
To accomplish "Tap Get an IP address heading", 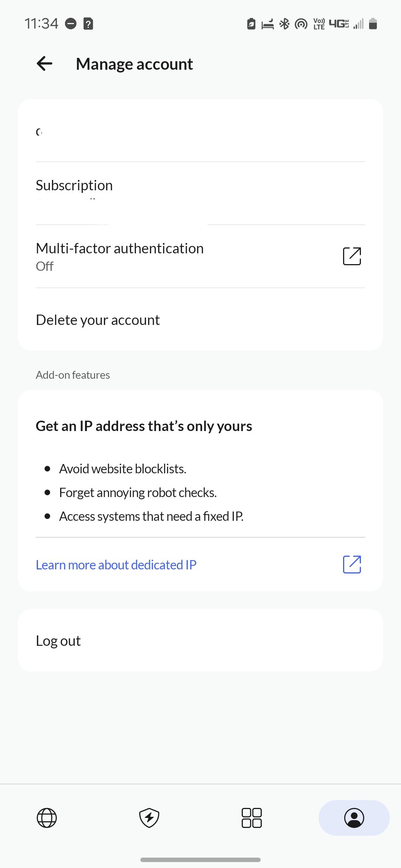I will [x=144, y=426].
